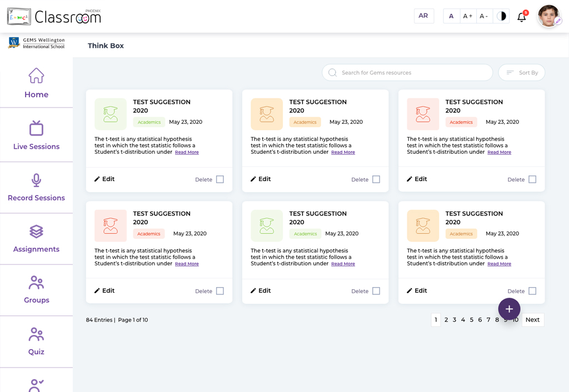Tick Delete on the first-row red card

tap(532, 179)
